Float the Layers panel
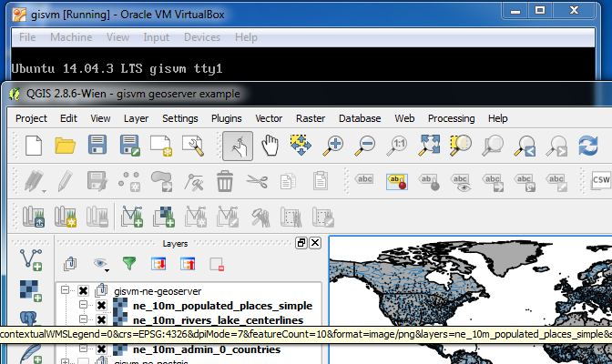Screen dimensions: 612x364 [x=301, y=243]
